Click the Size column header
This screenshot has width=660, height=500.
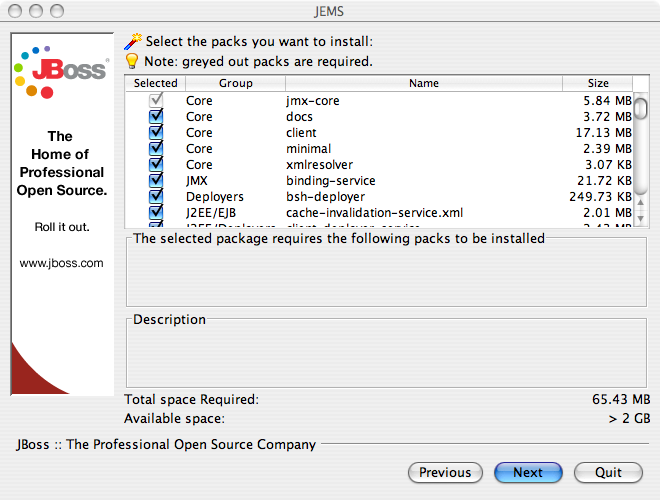(x=598, y=83)
